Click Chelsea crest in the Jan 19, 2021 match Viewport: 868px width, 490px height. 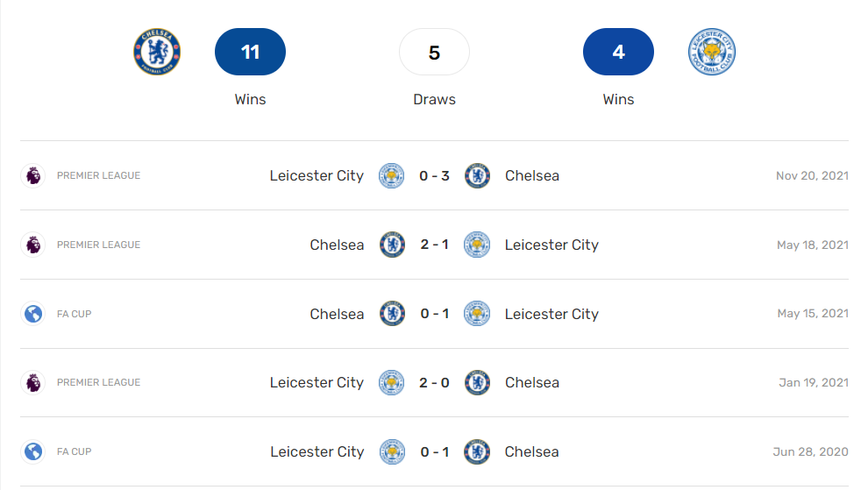(477, 382)
